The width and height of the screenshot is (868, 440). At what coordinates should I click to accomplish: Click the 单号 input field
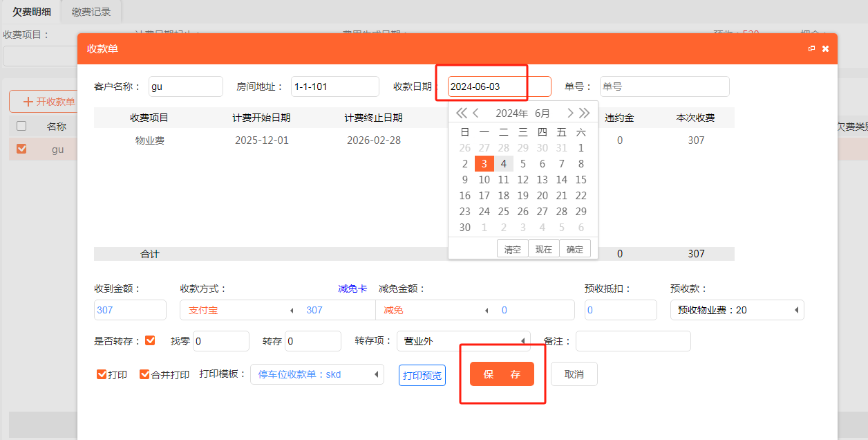coord(664,86)
